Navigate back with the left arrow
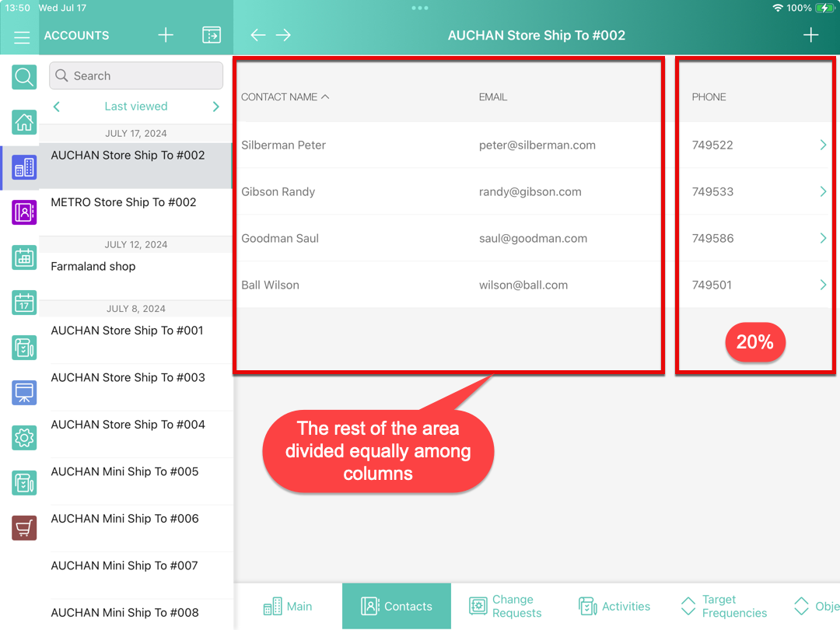 tap(257, 35)
